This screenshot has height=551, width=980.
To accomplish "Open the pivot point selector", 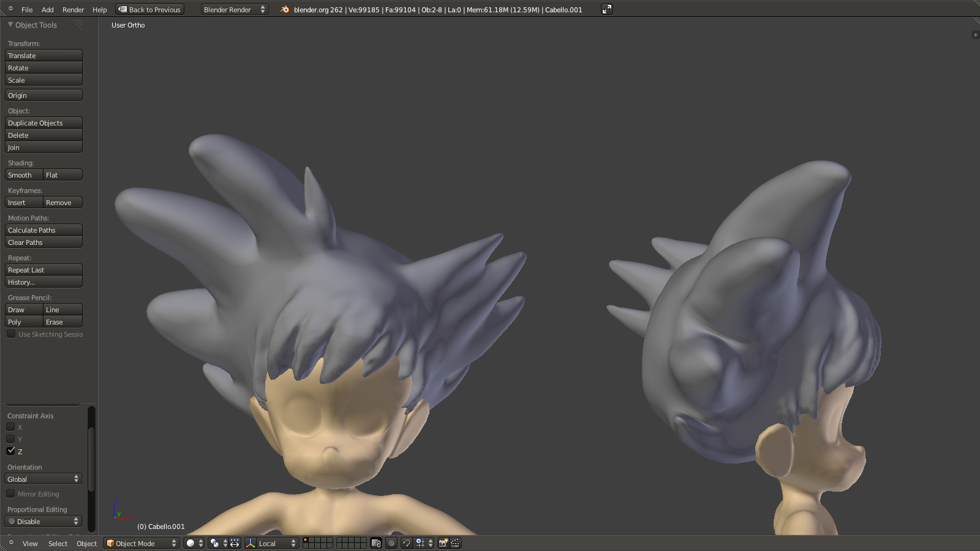I will (x=217, y=543).
